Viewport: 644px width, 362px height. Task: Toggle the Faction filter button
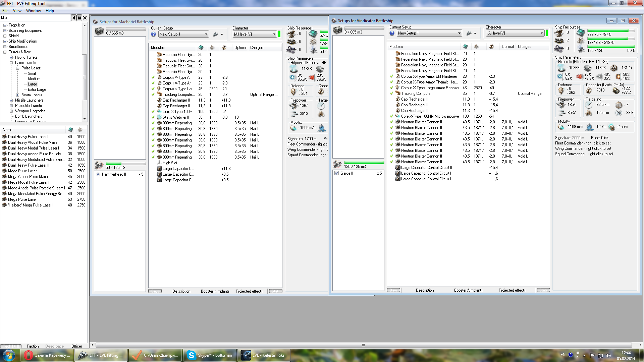point(33,346)
